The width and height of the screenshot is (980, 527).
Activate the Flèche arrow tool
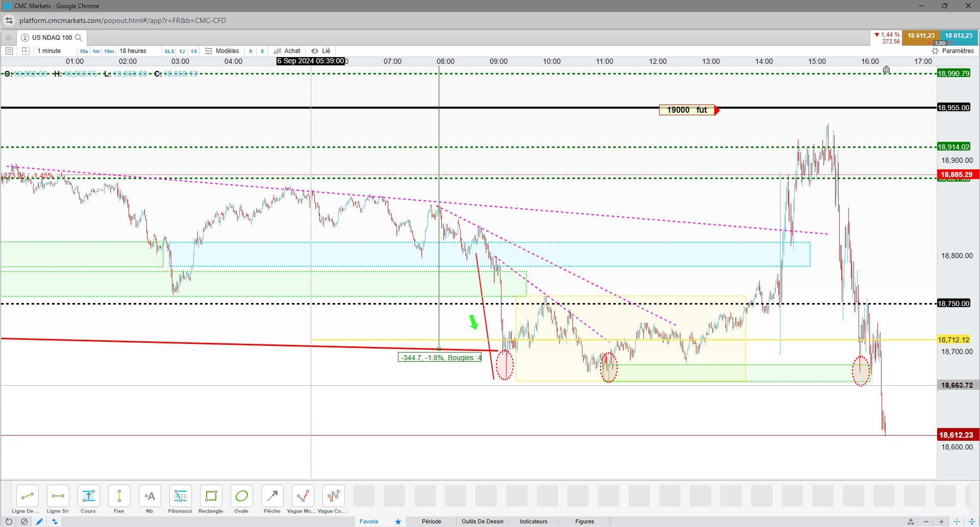click(272, 499)
